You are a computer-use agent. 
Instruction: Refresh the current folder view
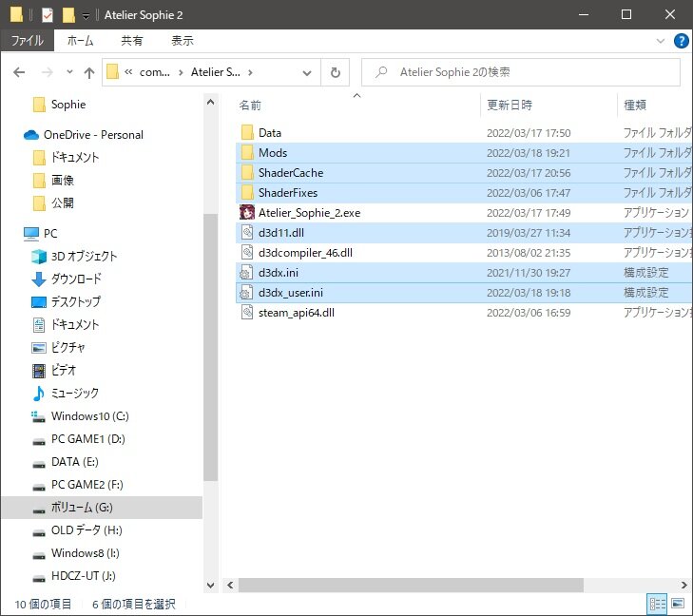336,72
